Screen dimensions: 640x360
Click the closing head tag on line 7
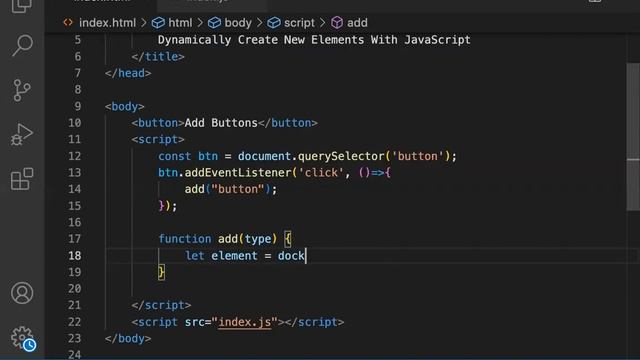(x=128, y=73)
